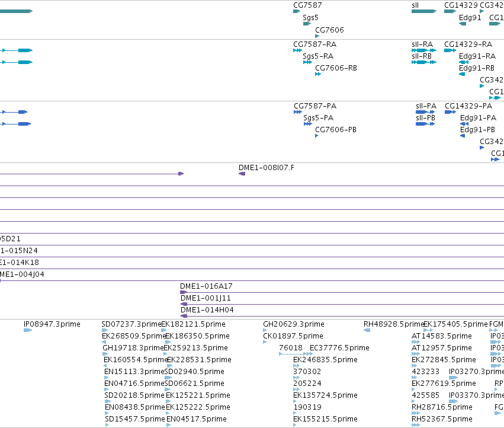
Task: Select EST EK182121.5prime label
Action: (193, 324)
